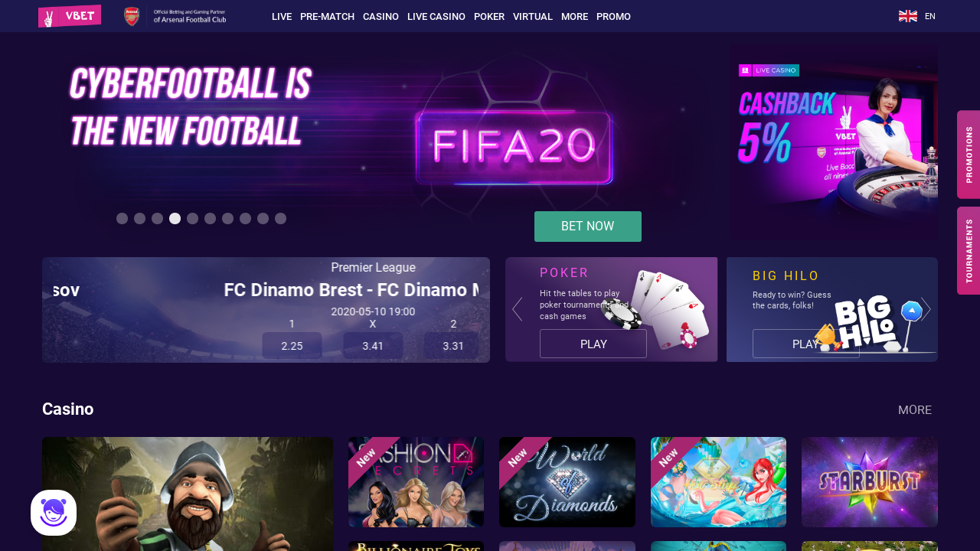Click PLAY on the Poker card
Image resolution: width=980 pixels, height=551 pixels.
593,344
